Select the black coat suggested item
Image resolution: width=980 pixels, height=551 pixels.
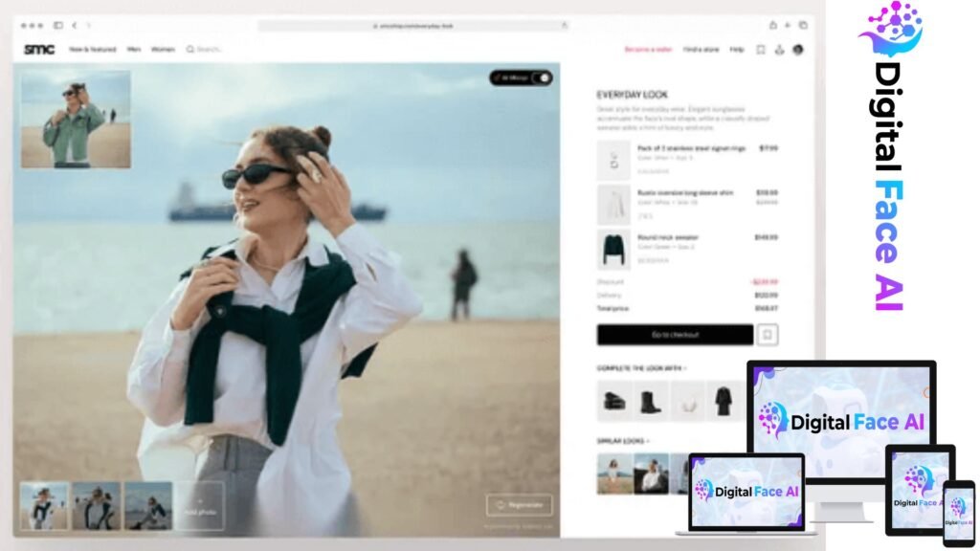(x=724, y=401)
